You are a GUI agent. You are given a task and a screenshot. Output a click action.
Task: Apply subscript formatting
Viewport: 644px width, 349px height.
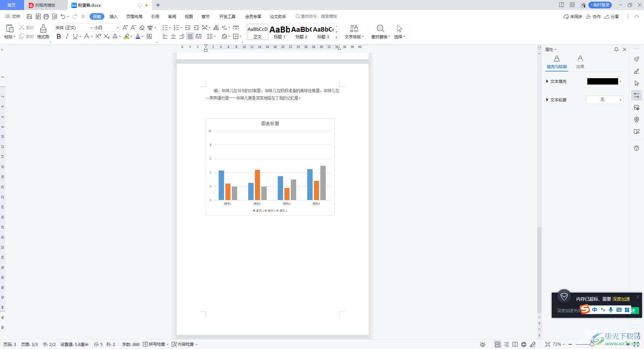tap(107, 36)
